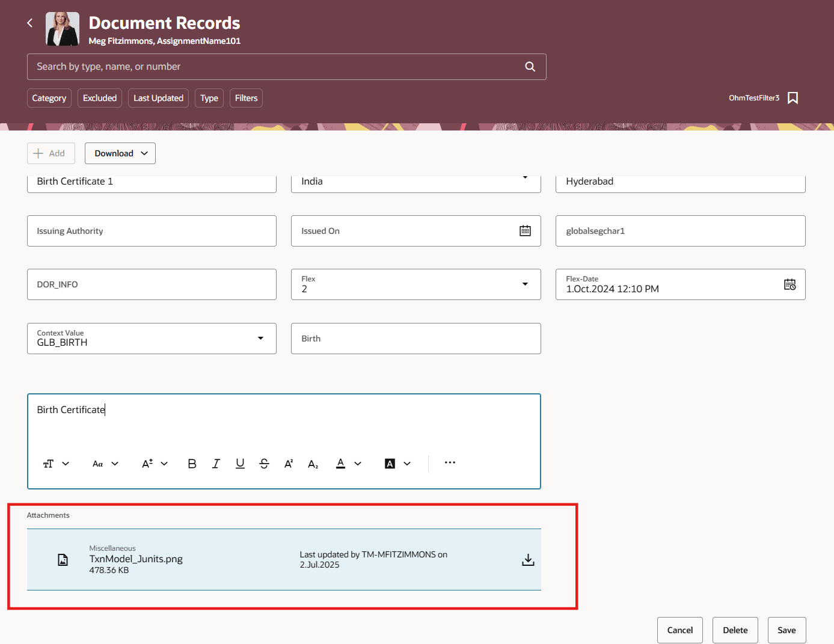Click the Add button

pyautogui.click(x=51, y=153)
